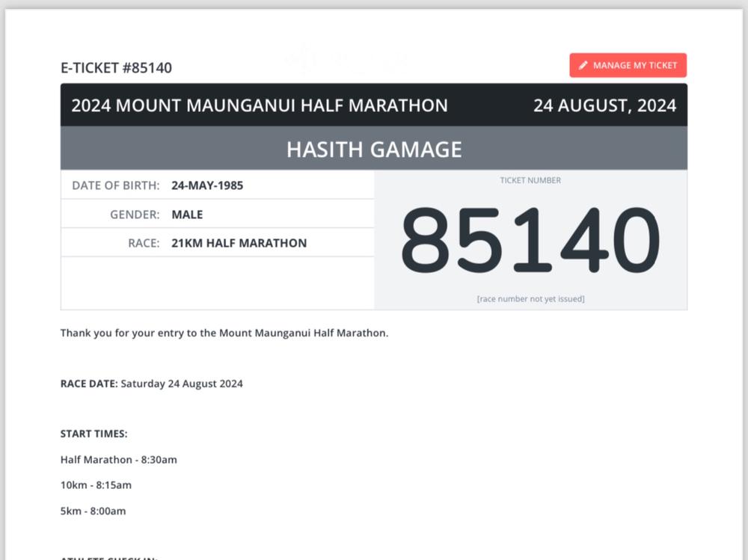The height and width of the screenshot is (560, 748).
Task: Click the GENDER label
Action: click(135, 215)
